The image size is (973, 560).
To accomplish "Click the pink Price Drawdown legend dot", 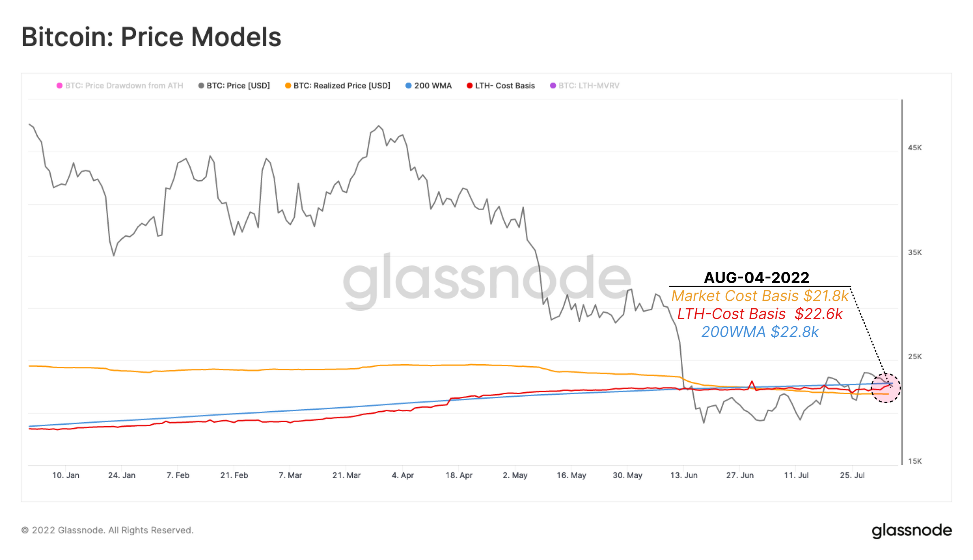I will click(x=59, y=85).
